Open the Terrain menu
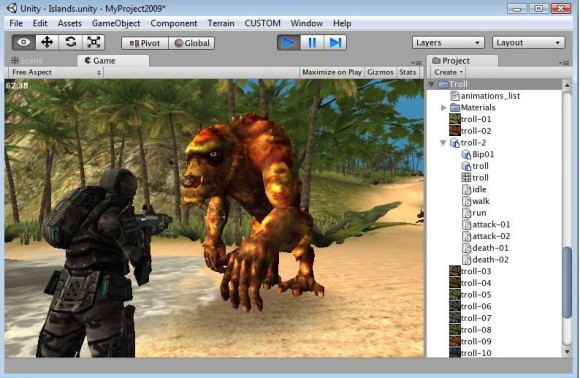 pyautogui.click(x=221, y=23)
